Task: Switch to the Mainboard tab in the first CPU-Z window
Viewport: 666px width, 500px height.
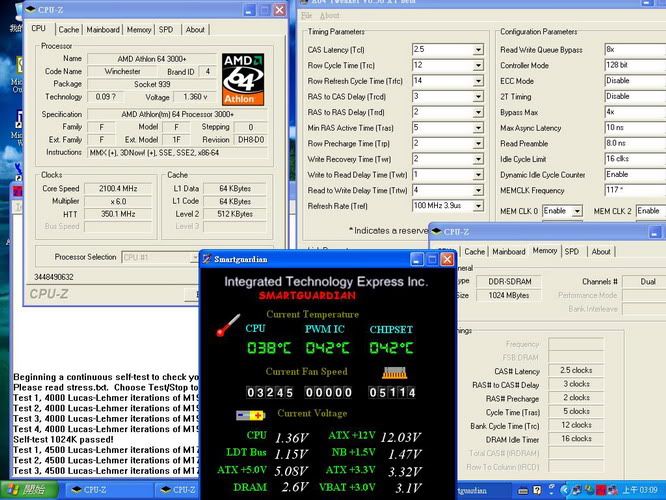Action: click(103, 30)
